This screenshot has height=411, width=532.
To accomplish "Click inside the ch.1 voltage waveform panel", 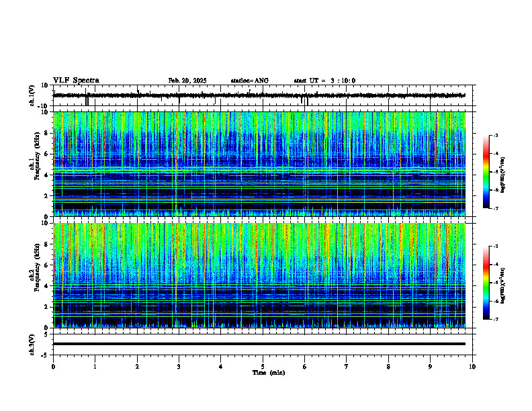I will (x=264, y=95).
